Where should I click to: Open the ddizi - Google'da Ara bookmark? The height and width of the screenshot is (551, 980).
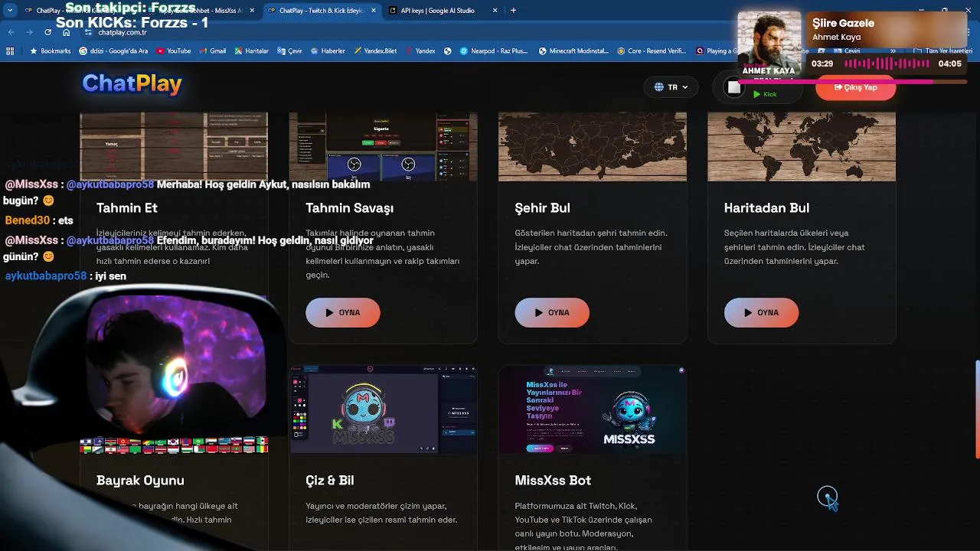click(x=113, y=51)
